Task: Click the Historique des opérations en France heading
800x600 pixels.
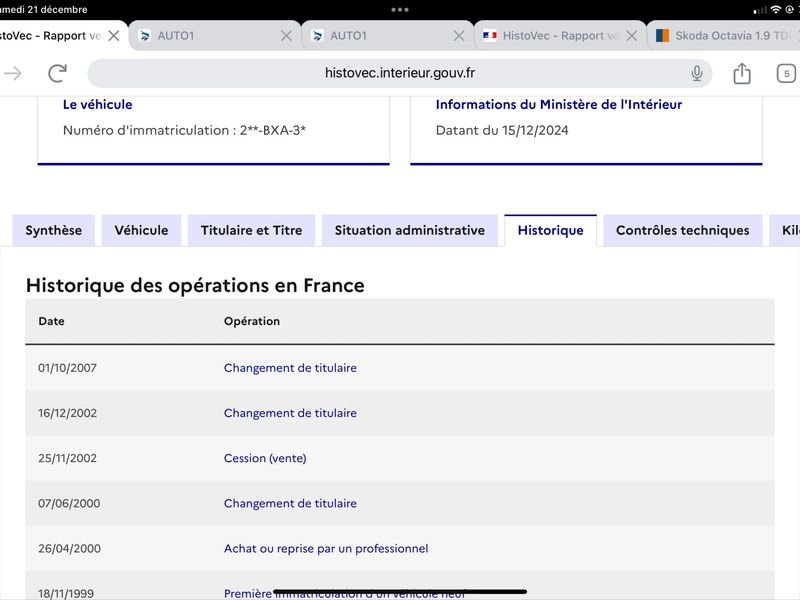Action: click(x=195, y=285)
